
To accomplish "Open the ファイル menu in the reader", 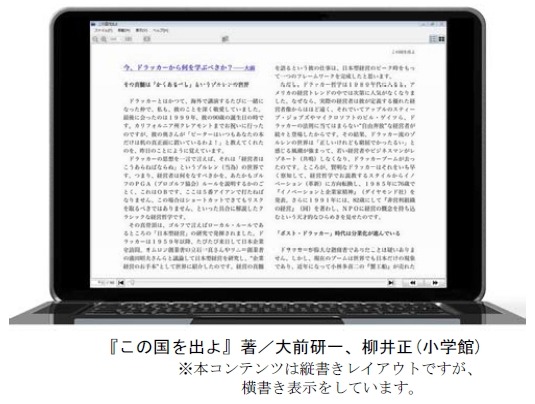I will click(103, 30).
